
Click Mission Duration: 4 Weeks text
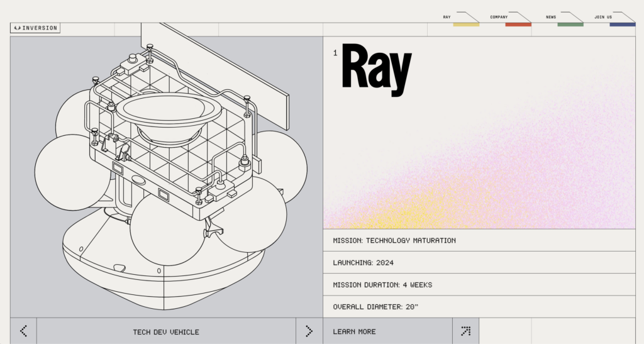pos(382,285)
